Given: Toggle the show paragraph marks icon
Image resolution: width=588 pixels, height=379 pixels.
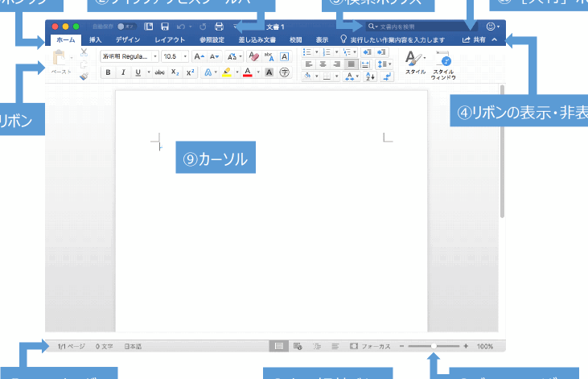Looking at the screenshot, I should [x=387, y=76].
